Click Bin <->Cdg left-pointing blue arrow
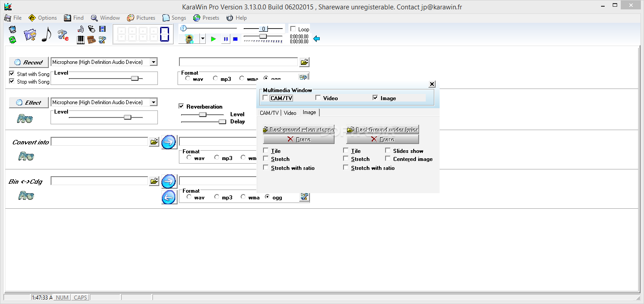The height and width of the screenshot is (304, 644). (169, 197)
